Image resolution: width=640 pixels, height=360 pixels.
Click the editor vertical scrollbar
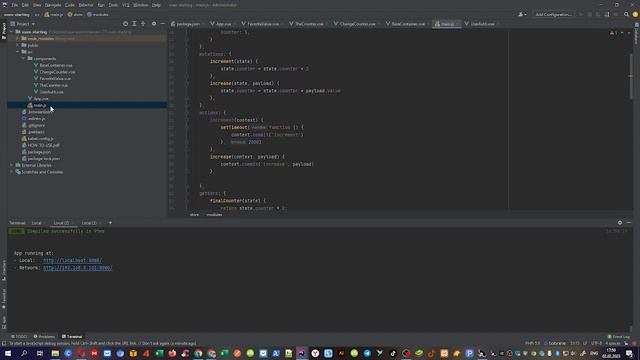click(631, 76)
